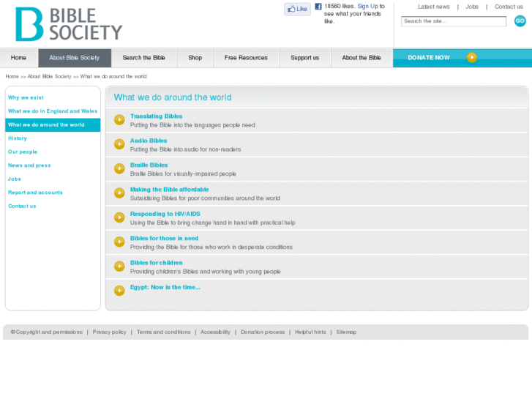532x399 pixels.
Task: Click the Facebook Like button
Action: click(297, 10)
